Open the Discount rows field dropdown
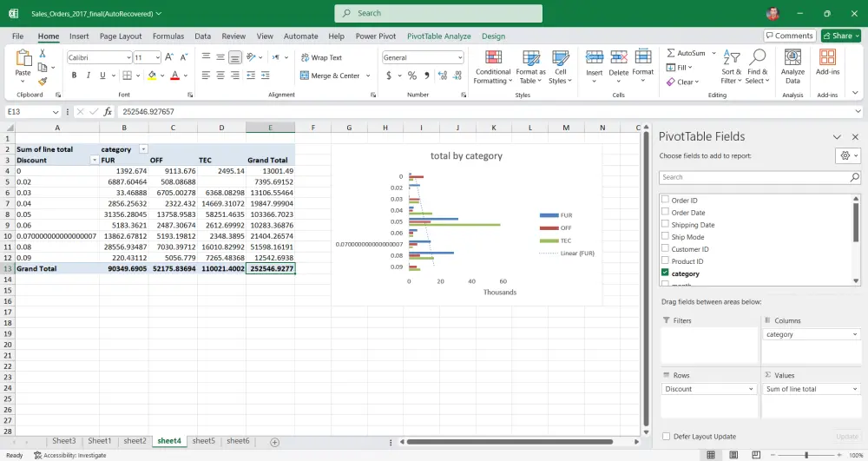Viewport: 868px width, 461px height. 751,389
